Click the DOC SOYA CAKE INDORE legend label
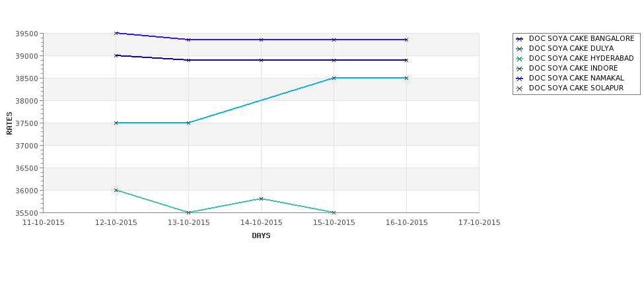644x283 pixels. point(573,68)
